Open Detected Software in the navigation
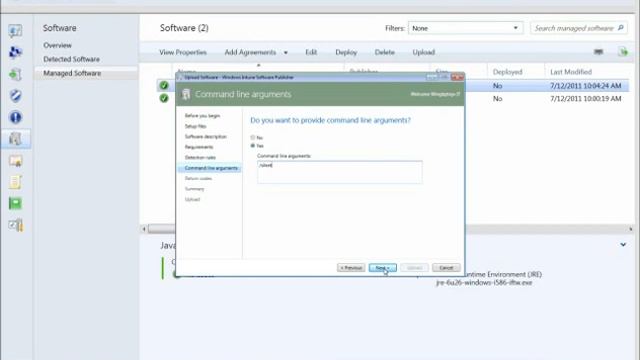The height and width of the screenshot is (360, 640). [x=71, y=59]
